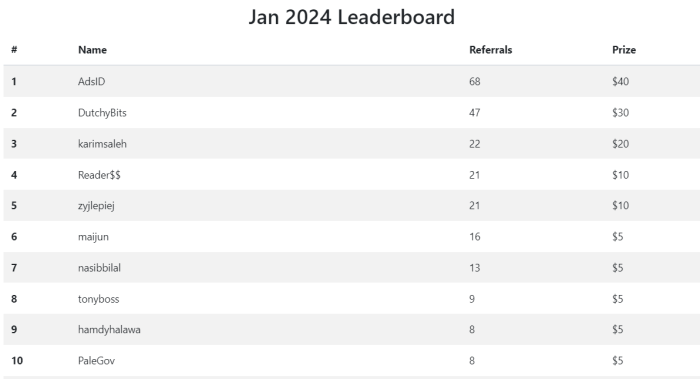Click the $40 prize amount
Screen dimensions: 700x379
pyautogui.click(x=621, y=81)
